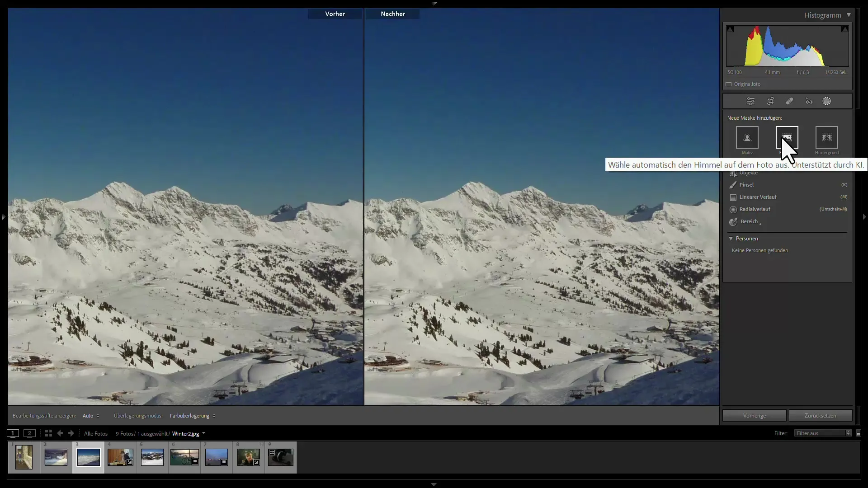The height and width of the screenshot is (488, 868).
Task: Collapse the Personen section
Action: (731, 239)
